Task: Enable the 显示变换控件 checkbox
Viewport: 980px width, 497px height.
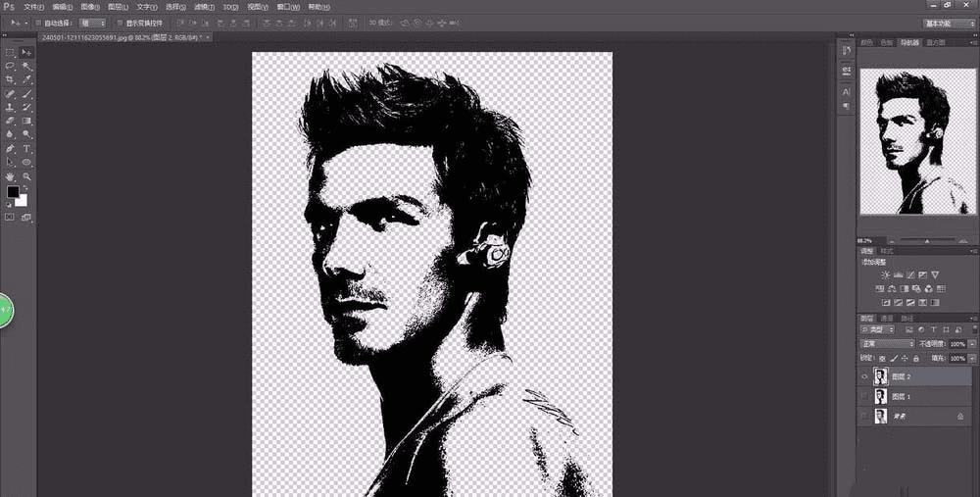Action: [x=120, y=23]
